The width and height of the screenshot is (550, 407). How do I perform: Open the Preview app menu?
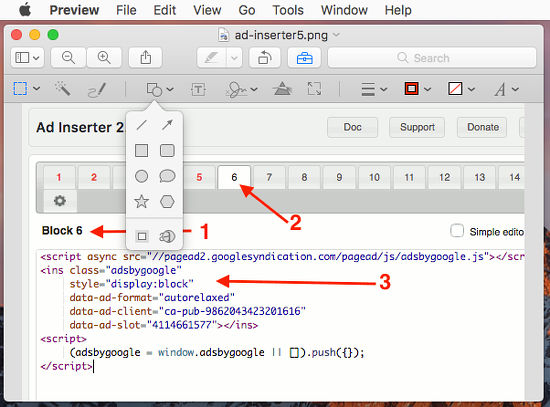[74, 10]
